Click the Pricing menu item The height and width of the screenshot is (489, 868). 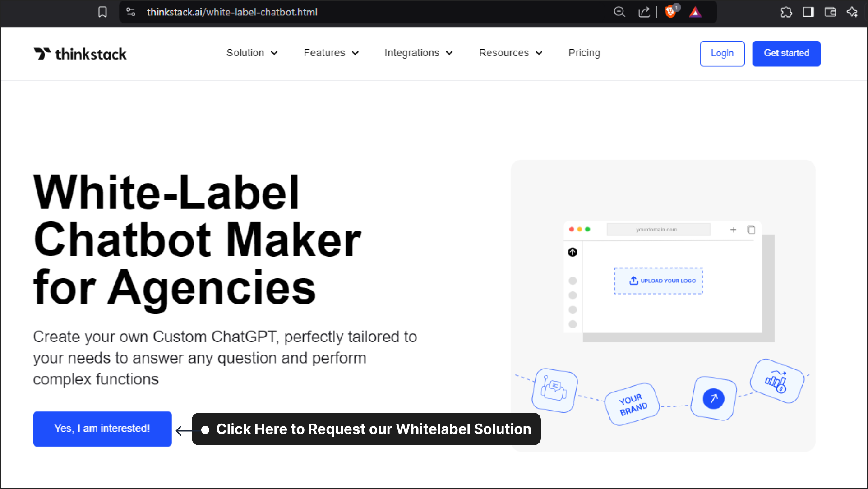click(585, 52)
